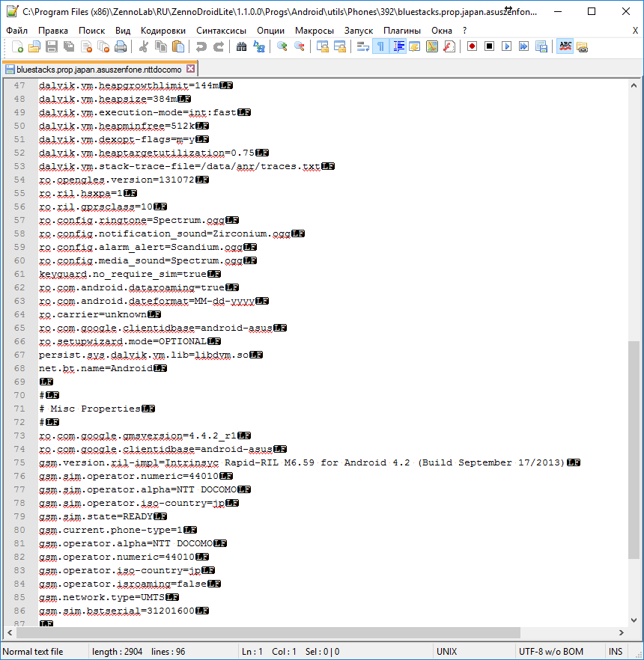Click 'Normal text file' in status bar
The image size is (644, 660).
tap(33, 652)
